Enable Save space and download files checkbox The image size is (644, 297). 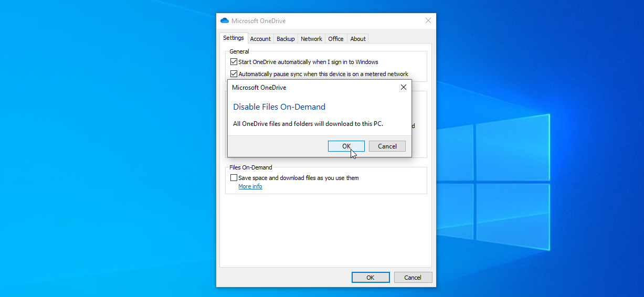tap(234, 178)
